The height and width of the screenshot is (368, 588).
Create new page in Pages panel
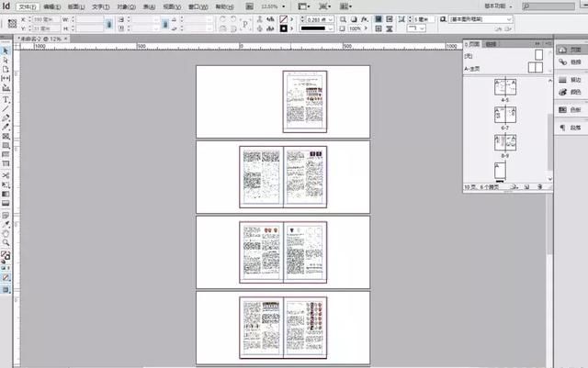click(526, 186)
